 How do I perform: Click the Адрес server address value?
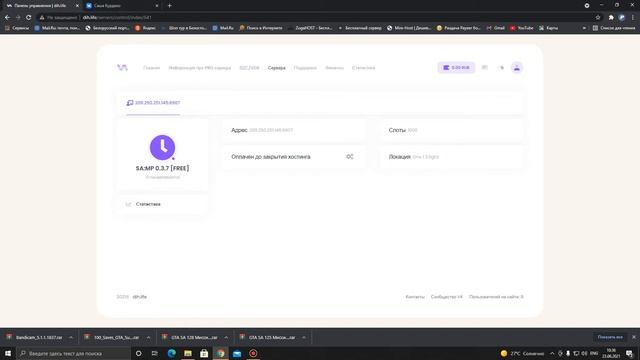pyautogui.click(x=271, y=130)
